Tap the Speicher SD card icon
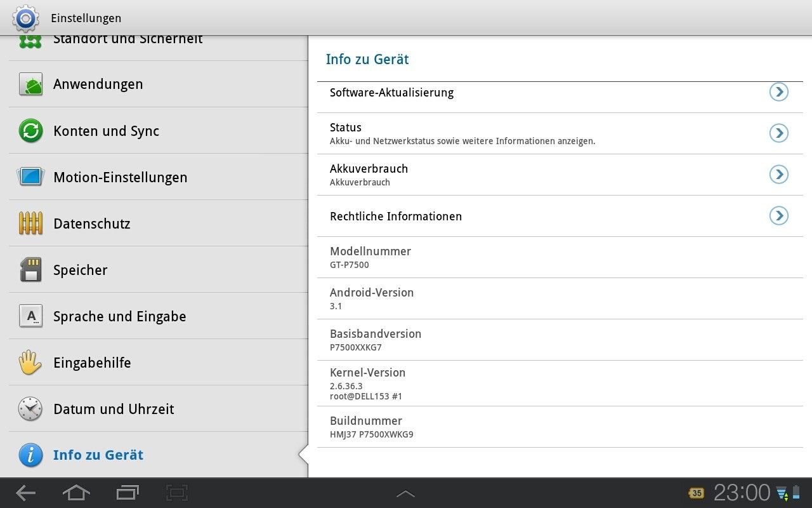Image resolution: width=812 pixels, height=508 pixels. (x=30, y=270)
